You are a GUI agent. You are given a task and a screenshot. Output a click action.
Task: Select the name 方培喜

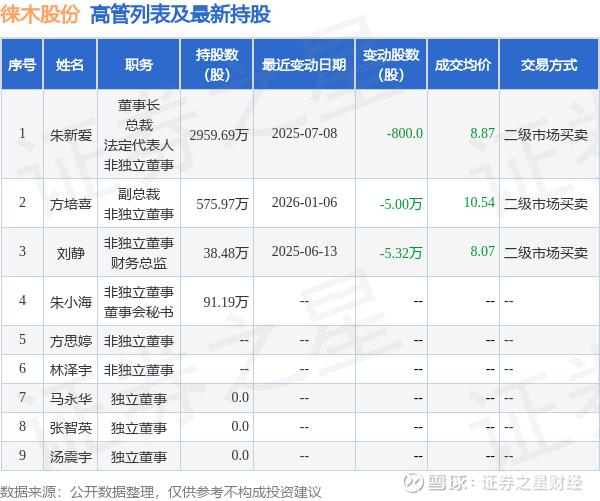71,204
